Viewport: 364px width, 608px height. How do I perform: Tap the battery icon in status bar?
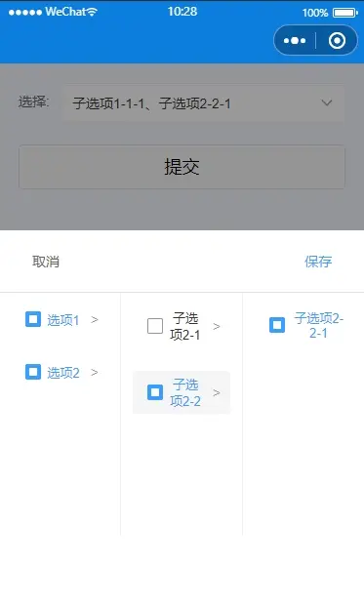[x=345, y=13]
